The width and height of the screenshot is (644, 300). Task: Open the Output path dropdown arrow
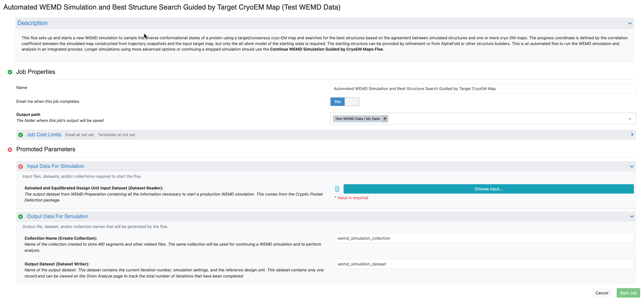(629, 119)
